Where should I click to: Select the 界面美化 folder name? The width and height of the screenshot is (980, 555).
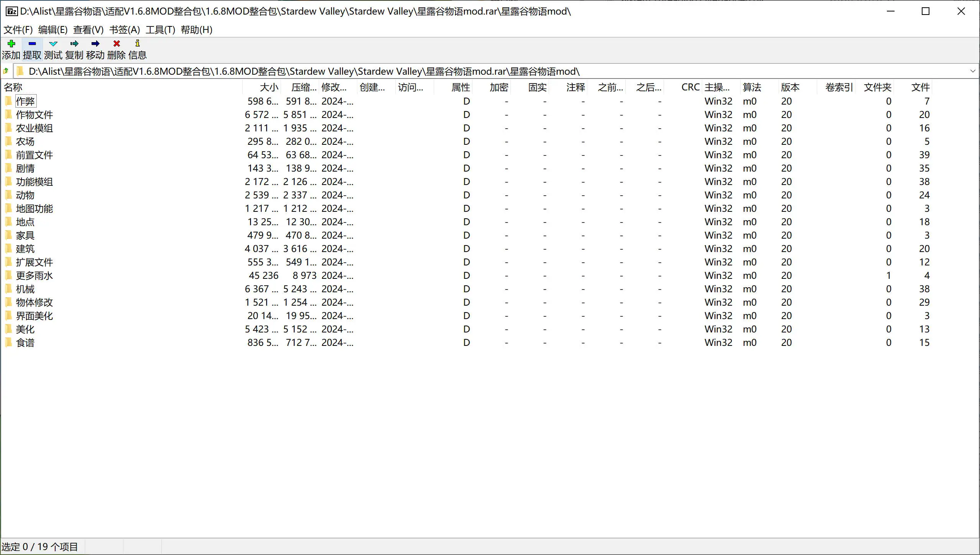[34, 316]
